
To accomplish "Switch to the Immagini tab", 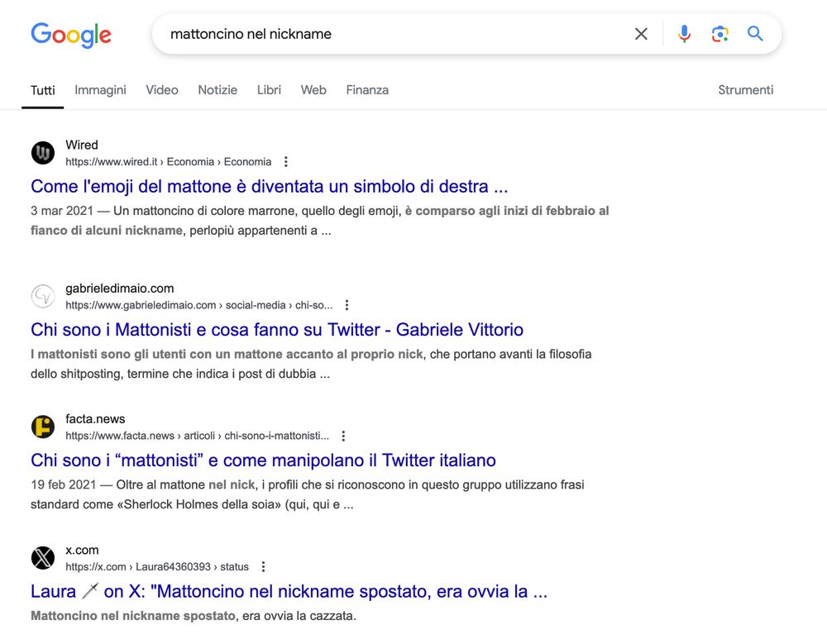I will click(100, 90).
